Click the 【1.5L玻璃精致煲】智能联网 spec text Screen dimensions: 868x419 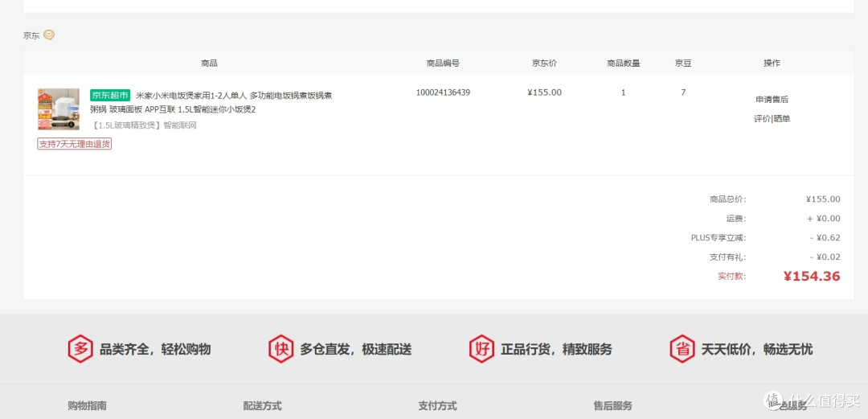point(143,125)
